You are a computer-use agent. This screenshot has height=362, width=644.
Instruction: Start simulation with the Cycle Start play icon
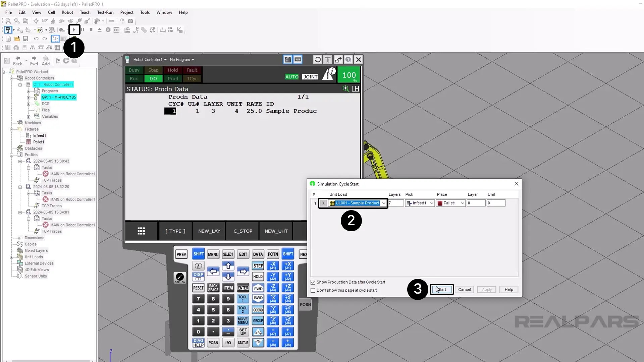[x=74, y=30]
